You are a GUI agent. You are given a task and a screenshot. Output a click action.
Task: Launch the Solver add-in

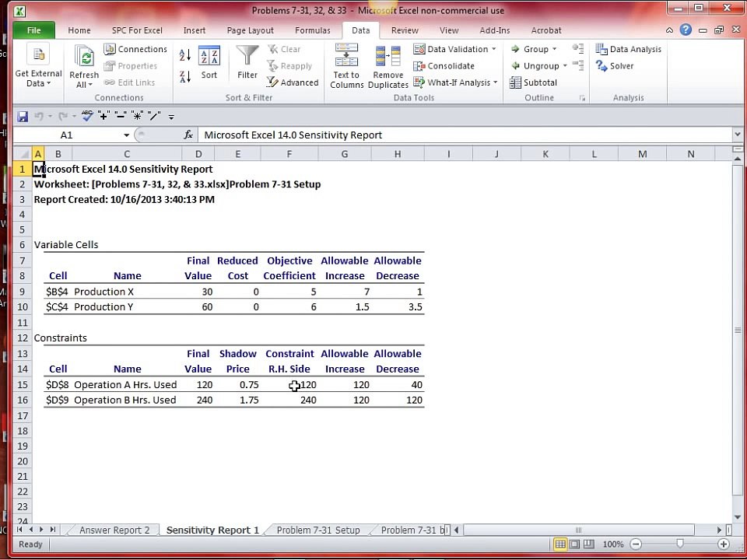pyautogui.click(x=615, y=65)
